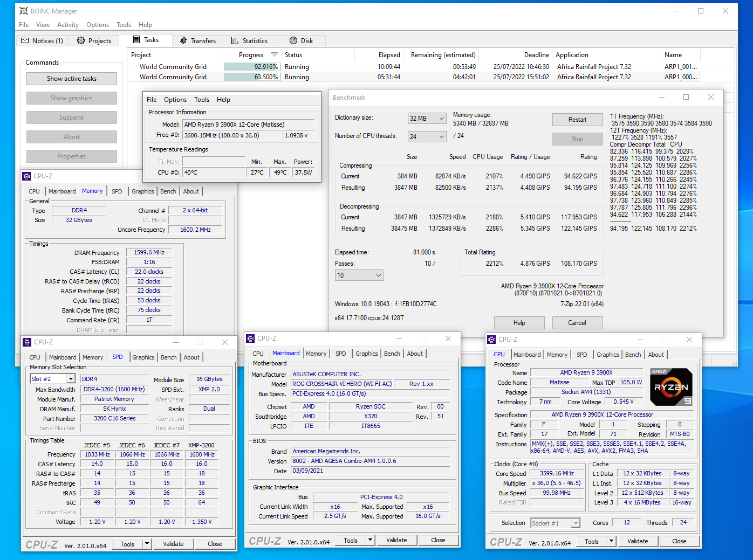Click Progress column sort arrow
Screen dimensions: 753x560
coord(274,54)
